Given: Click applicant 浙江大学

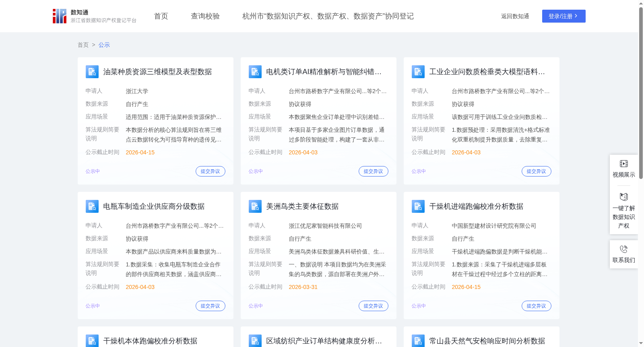Looking at the screenshot, I should coord(137,91).
